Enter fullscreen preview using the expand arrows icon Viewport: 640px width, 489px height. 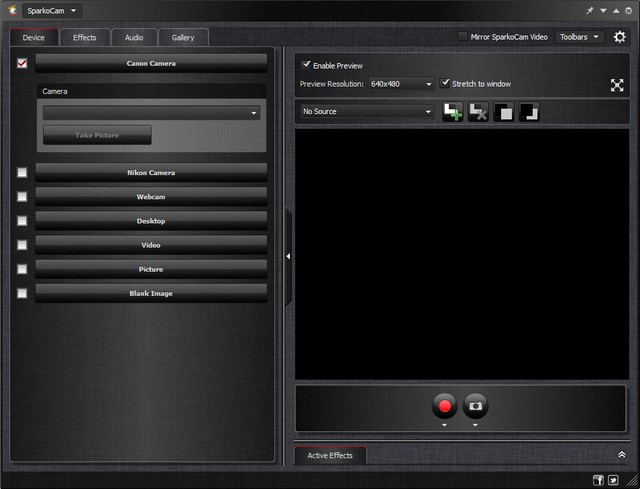[x=617, y=85]
